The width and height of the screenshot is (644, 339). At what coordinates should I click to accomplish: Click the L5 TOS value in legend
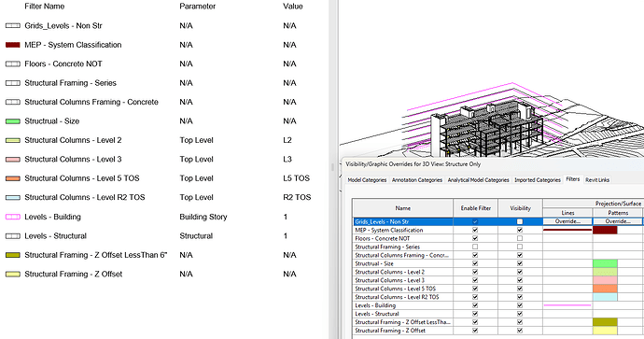click(296, 178)
